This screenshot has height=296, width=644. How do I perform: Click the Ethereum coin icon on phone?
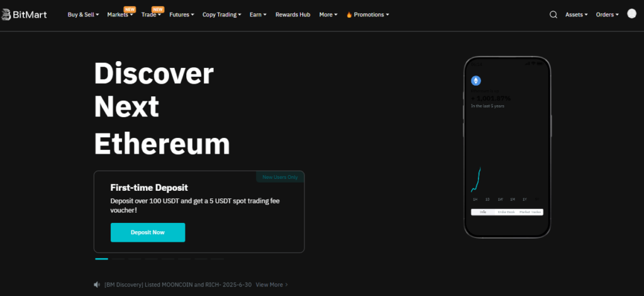(x=476, y=81)
